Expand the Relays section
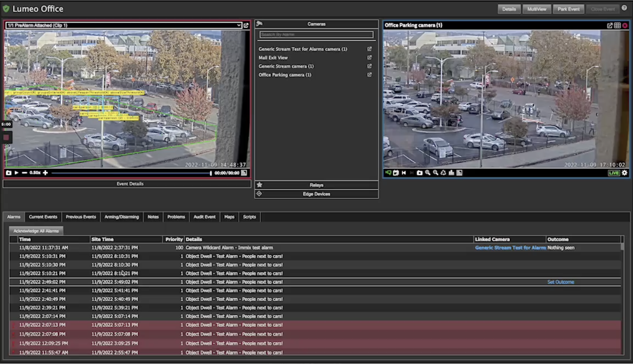Image resolution: width=633 pixels, height=364 pixels. (x=316, y=185)
